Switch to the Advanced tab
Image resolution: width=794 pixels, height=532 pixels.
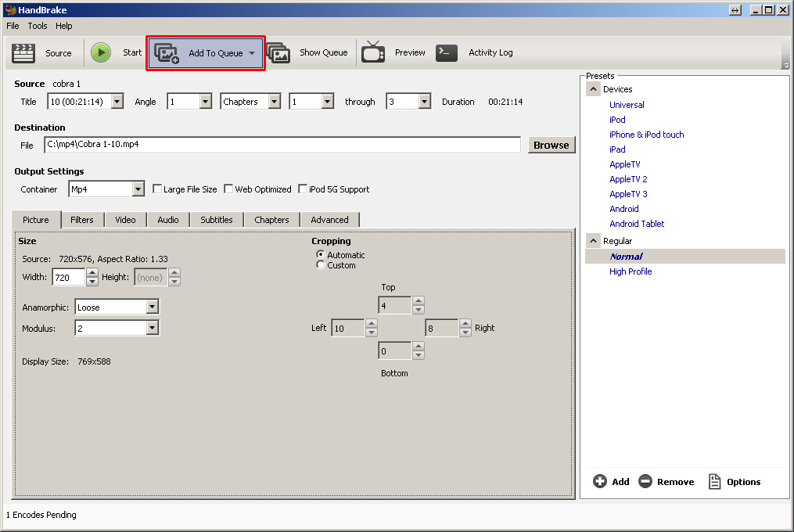pyautogui.click(x=329, y=220)
